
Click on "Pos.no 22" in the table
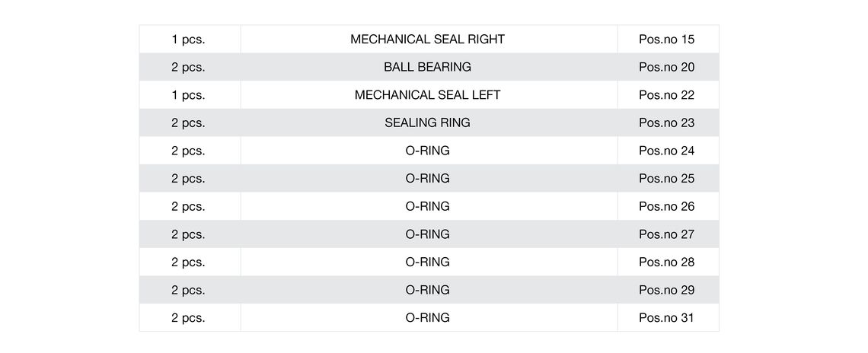[666, 95]
